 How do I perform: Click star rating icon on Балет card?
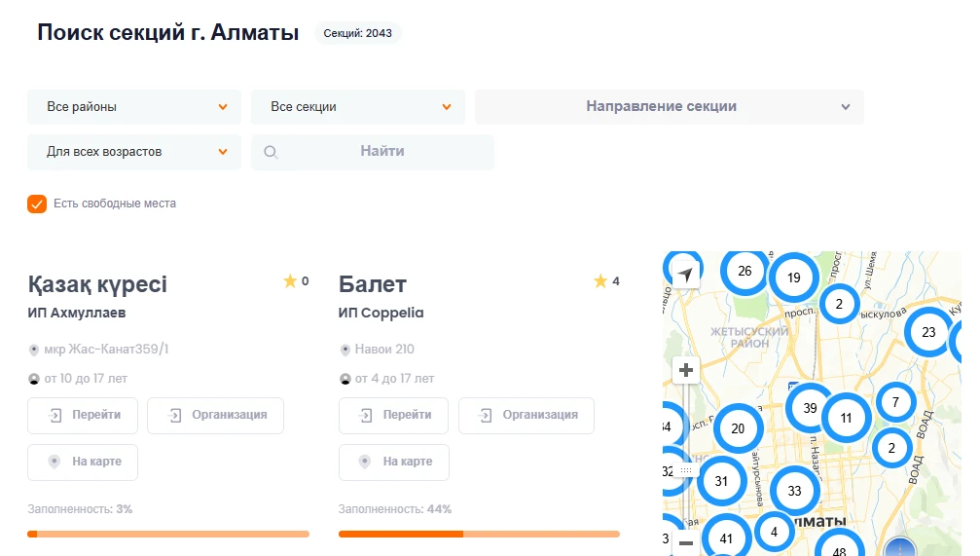(x=600, y=281)
